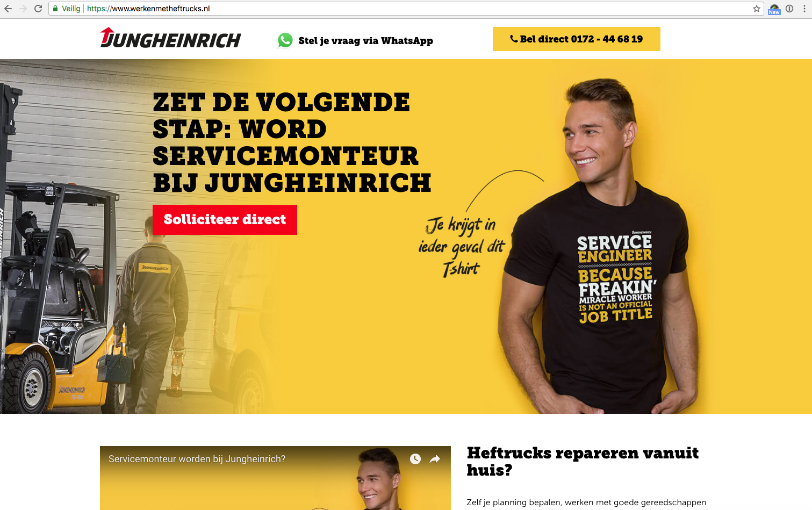Click the Bel direct 0172 - 44 68 19 button

click(x=577, y=39)
